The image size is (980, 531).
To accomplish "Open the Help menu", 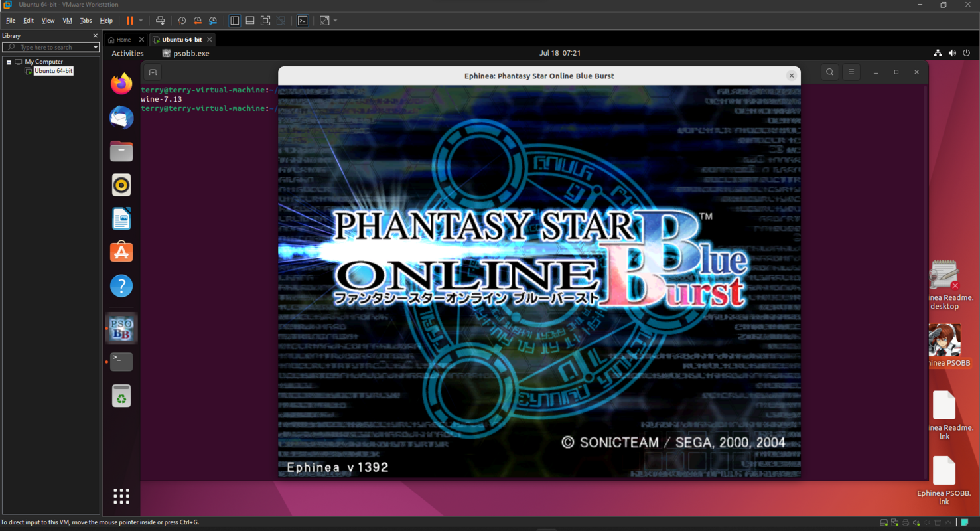I will coord(106,21).
